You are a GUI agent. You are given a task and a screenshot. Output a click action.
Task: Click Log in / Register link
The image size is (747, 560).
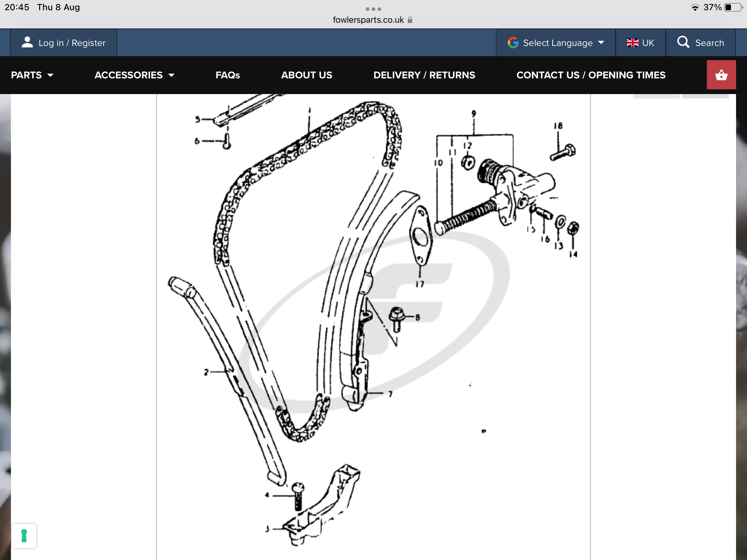pyautogui.click(x=72, y=43)
